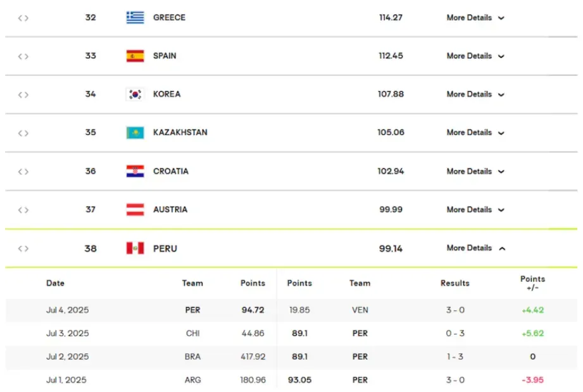Select the Spain flag icon

[x=135, y=56]
